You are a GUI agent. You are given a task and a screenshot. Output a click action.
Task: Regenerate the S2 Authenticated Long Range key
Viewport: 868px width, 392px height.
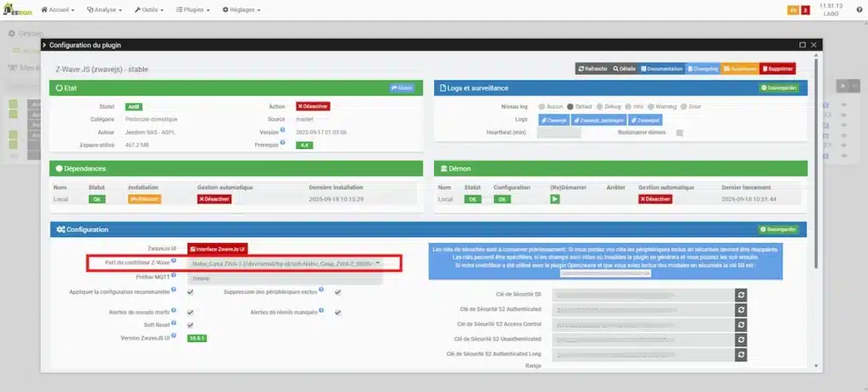[741, 355]
